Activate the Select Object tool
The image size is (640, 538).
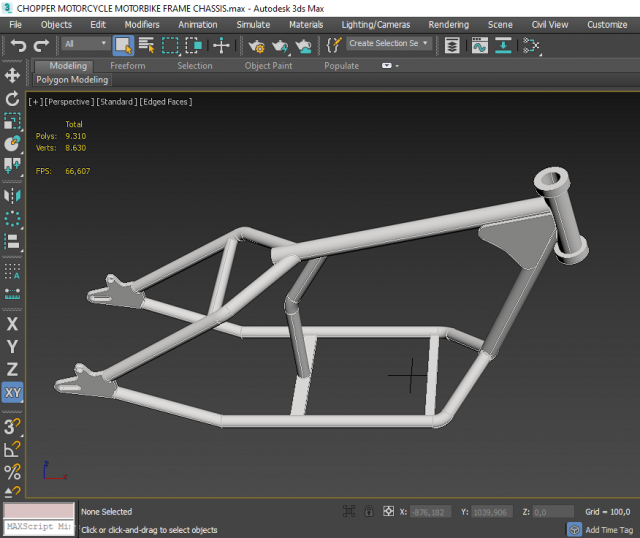123,45
